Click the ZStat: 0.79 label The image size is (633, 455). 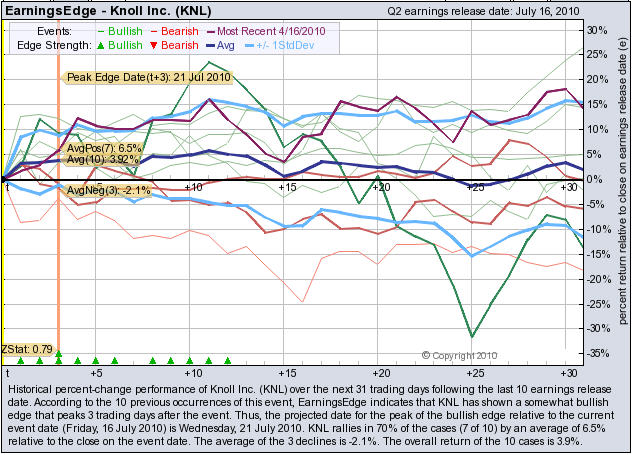coord(27,349)
